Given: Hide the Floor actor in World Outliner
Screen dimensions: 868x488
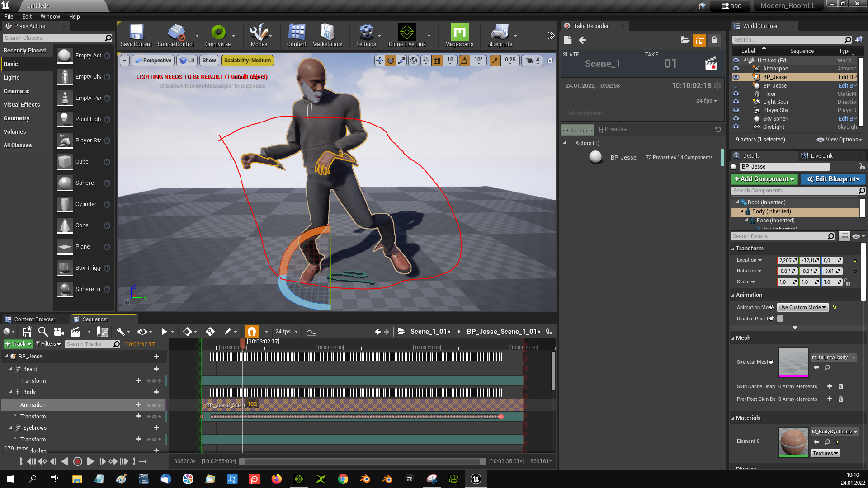Looking at the screenshot, I should (x=736, y=94).
